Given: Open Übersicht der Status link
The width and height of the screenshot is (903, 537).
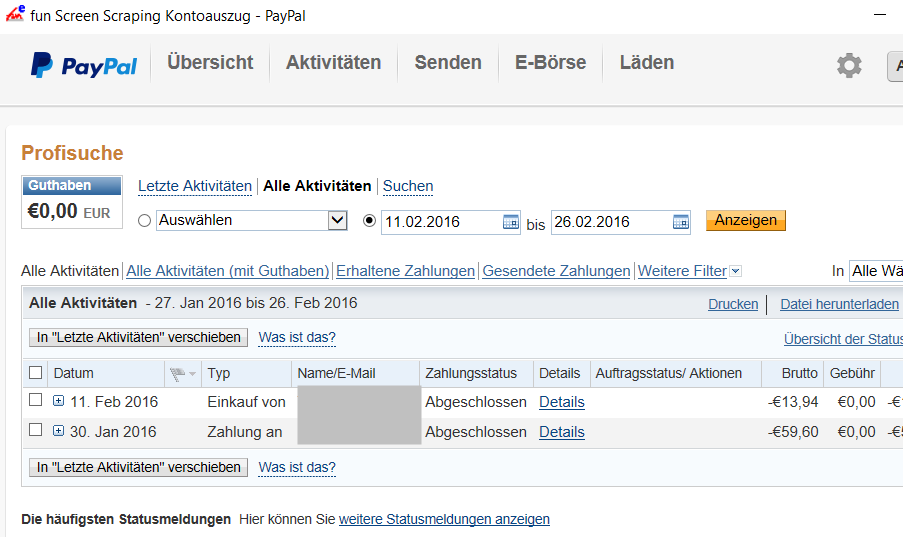Looking at the screenshot, I should point(843,339).
